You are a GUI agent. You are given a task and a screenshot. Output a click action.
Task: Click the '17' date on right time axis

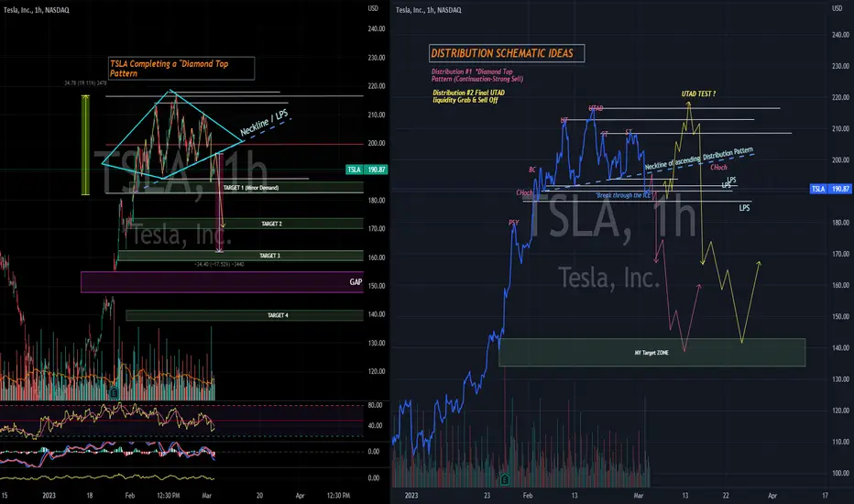point(825,495)
